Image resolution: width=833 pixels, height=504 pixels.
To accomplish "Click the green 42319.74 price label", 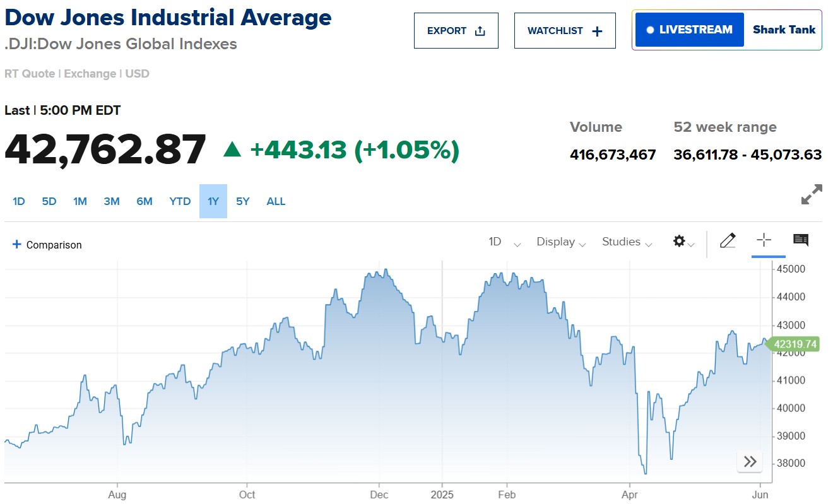I will (x=795, y=344).
